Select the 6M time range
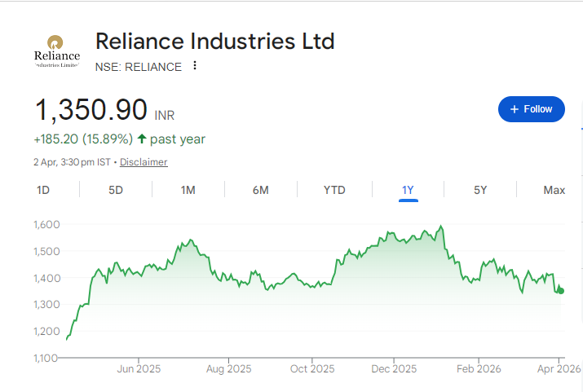 tap(261, 190)
